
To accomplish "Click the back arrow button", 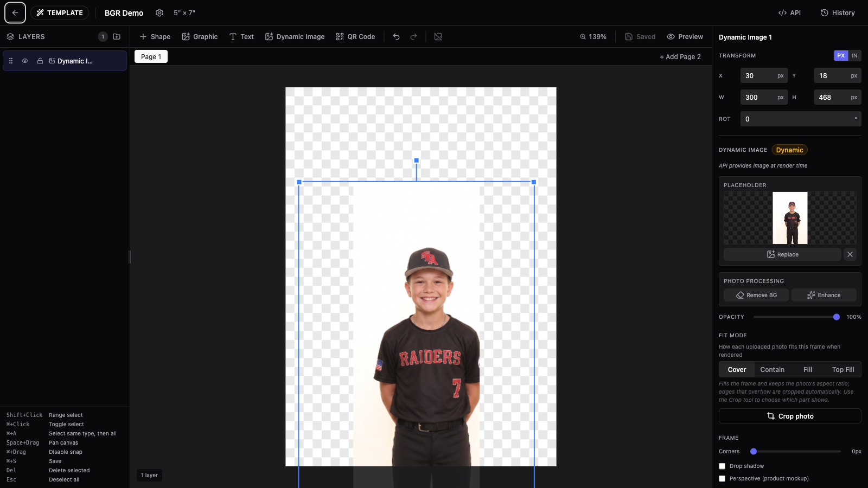I will (15, 13).
